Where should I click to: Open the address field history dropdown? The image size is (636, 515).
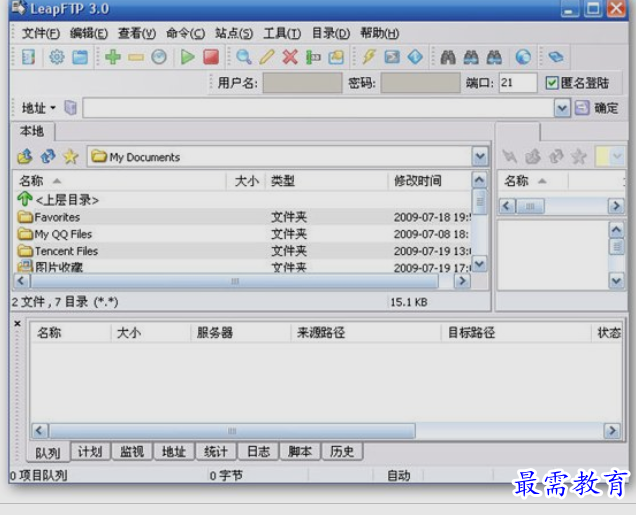562,108
